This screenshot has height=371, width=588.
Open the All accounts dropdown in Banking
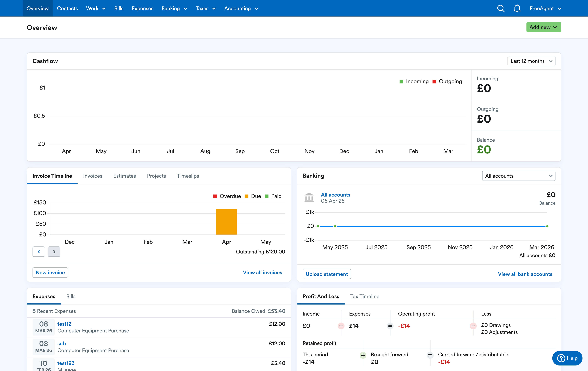coord(519,176)
